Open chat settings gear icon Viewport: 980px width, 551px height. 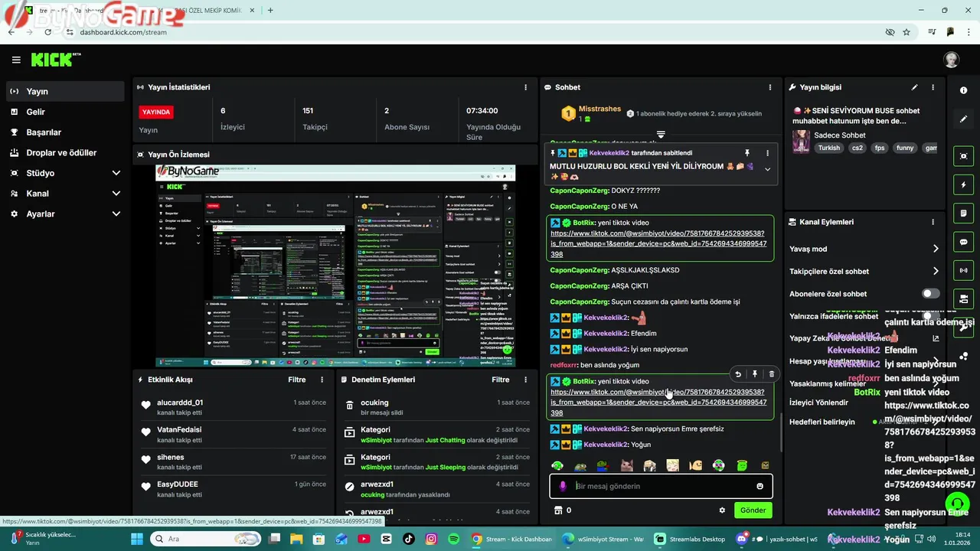coord(722,510)
